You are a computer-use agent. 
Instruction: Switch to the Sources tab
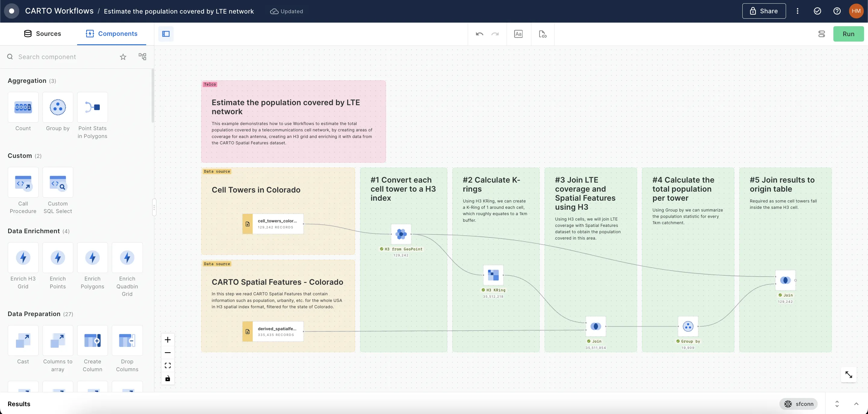[x=42, y=34]
